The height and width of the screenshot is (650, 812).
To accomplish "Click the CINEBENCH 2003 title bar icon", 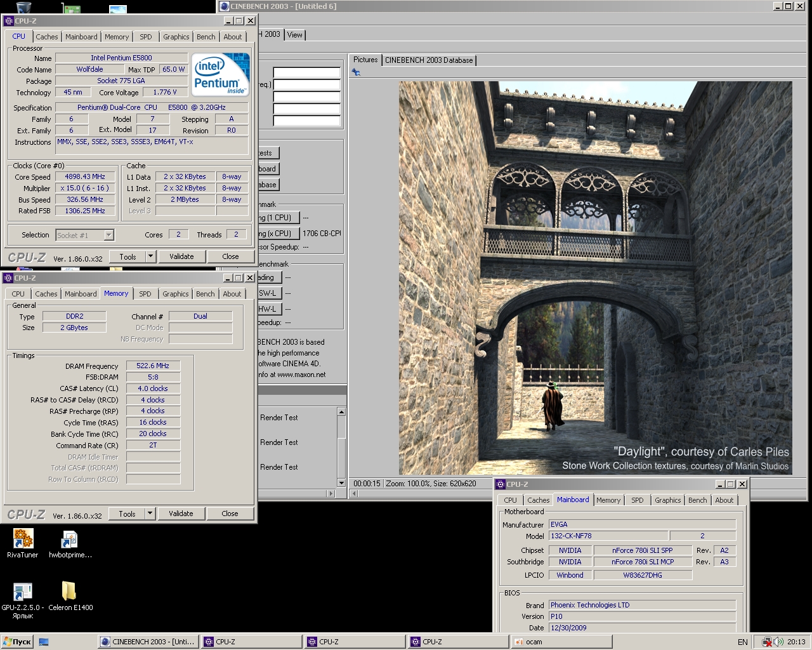I will (x=224, y=6).
